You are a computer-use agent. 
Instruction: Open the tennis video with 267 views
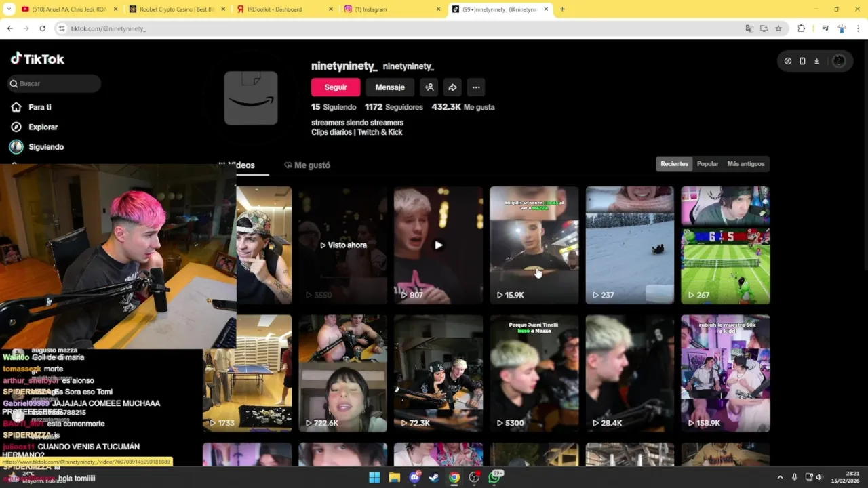coord(726,245)
